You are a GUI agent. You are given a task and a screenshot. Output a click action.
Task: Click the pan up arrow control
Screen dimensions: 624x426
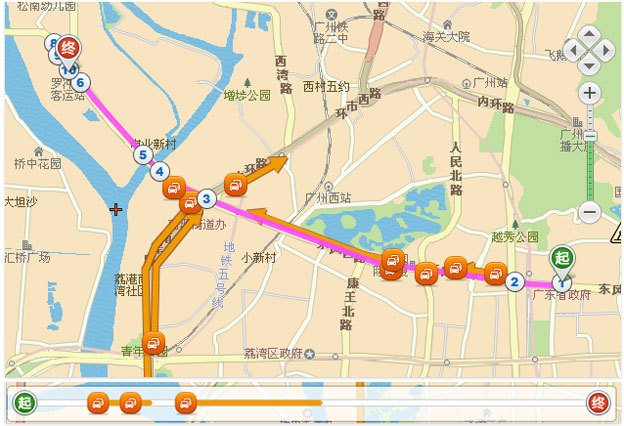pyautogui.click(x=589, y=34)
